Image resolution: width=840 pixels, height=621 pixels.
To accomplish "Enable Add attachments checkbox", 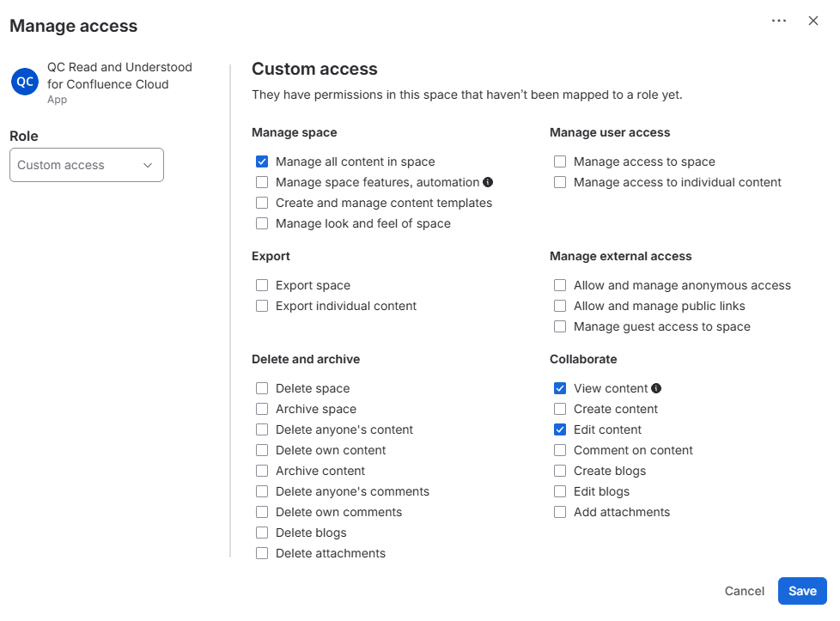I will click(560, 512).
